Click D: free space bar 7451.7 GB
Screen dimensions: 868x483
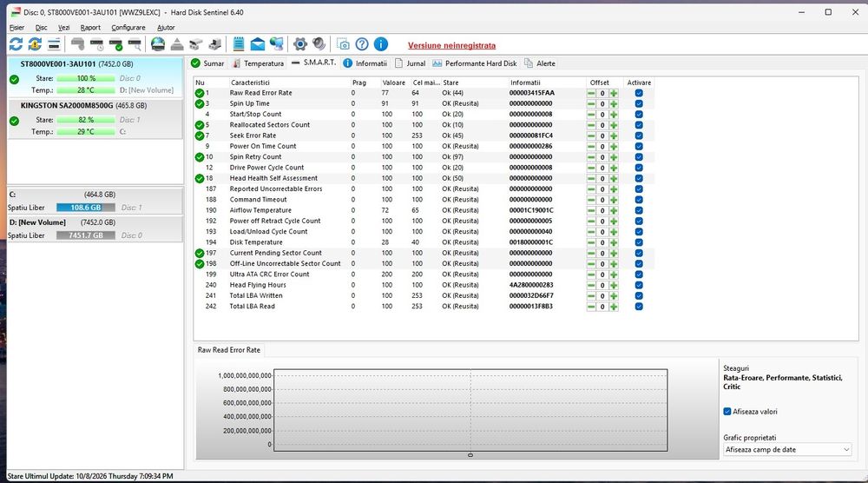(86, 235)
